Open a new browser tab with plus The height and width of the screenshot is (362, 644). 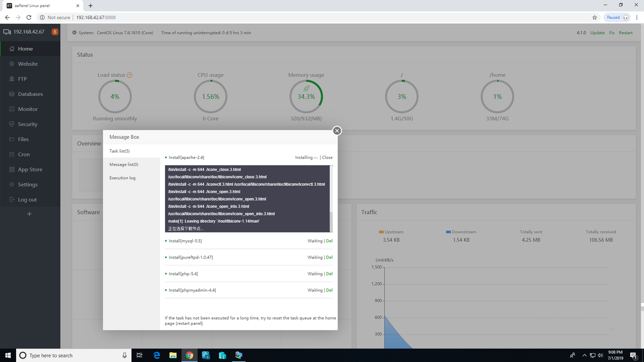(91, 6)
